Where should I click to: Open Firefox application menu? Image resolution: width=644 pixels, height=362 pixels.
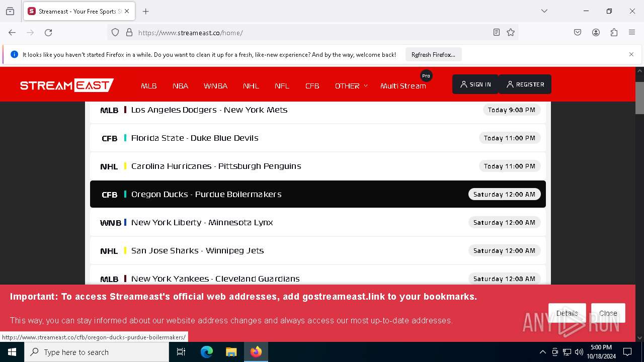point(632,33)
